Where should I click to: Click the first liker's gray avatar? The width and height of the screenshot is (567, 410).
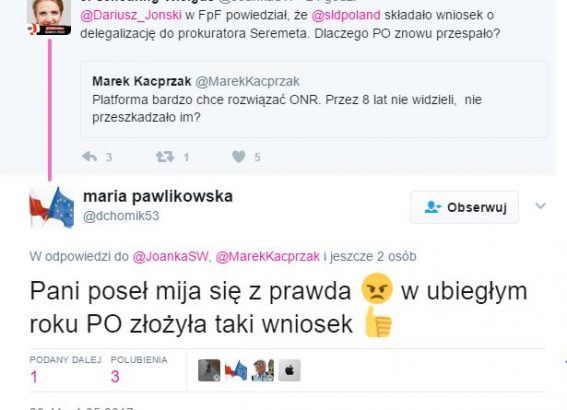coord(209,370)
